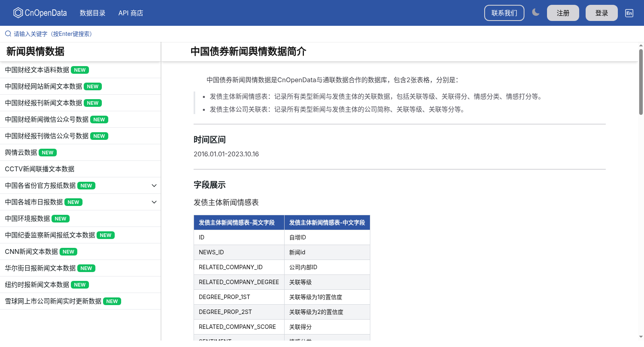Open CCTV新闻联播文本数据 entry
644x347 pixels.
[39, 169]
